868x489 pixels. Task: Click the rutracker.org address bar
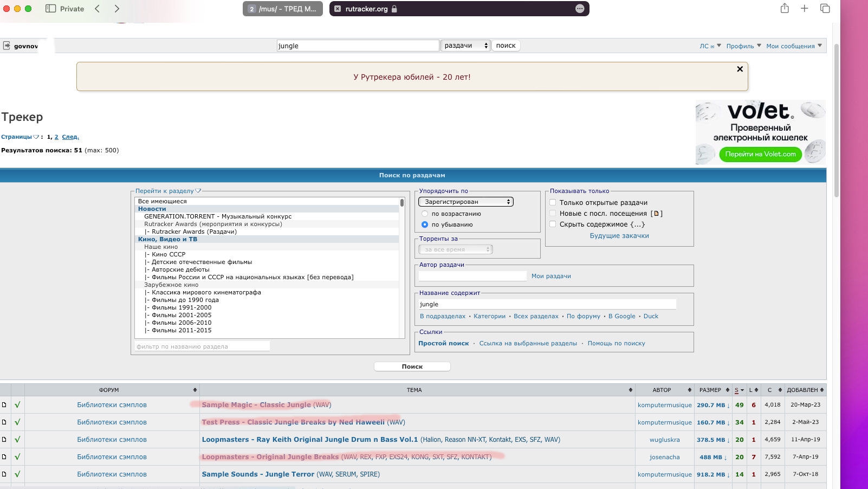pos(459,9)
